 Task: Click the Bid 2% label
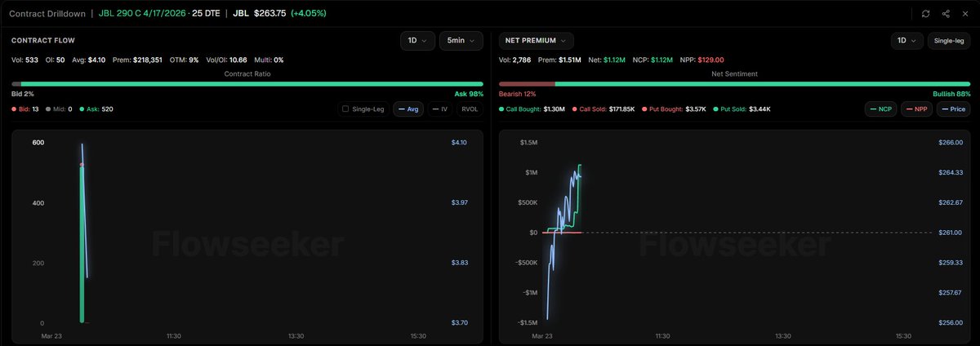(23, 94)
